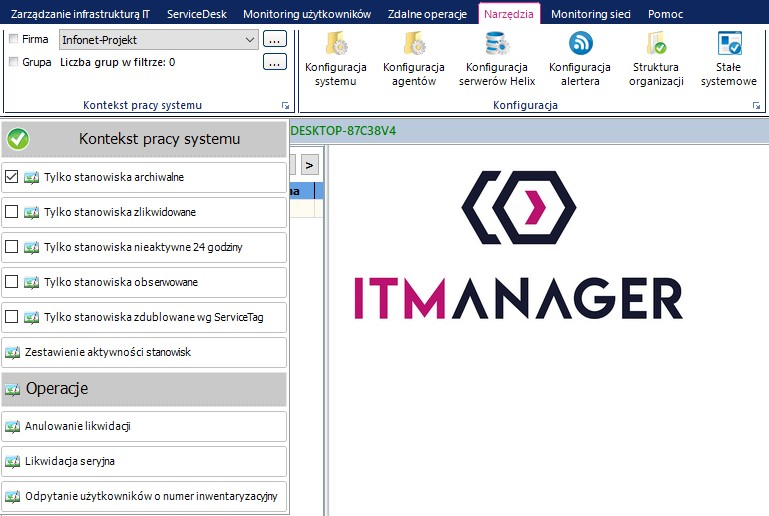Switch to ServiceDesk tab
This screenshot has width=769, height=516.
tap(197, 14)
